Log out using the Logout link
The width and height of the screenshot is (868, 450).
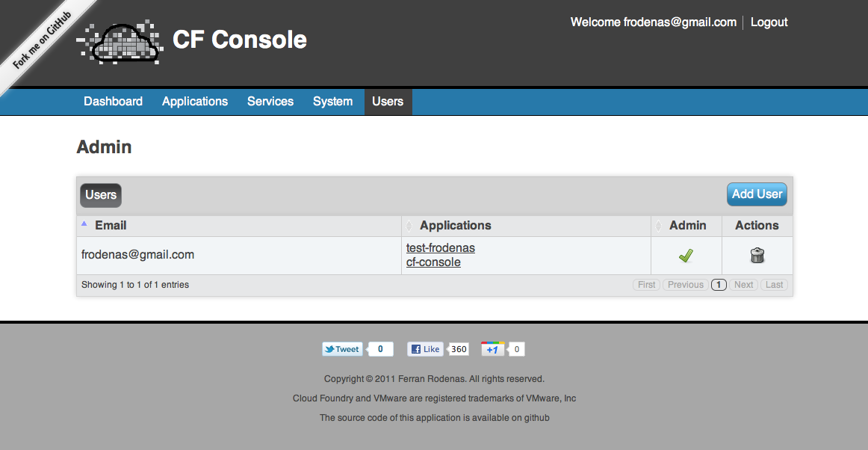pos(769,22)
